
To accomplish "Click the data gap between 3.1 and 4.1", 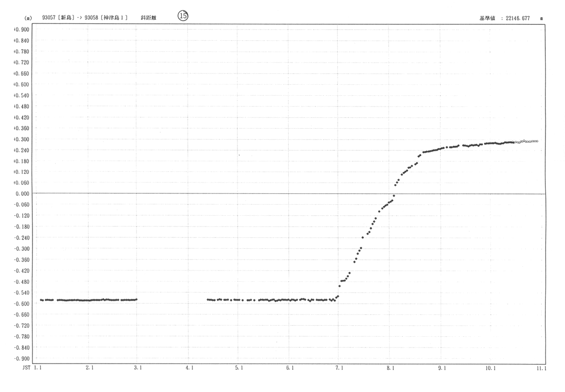I will pos(172,299).
